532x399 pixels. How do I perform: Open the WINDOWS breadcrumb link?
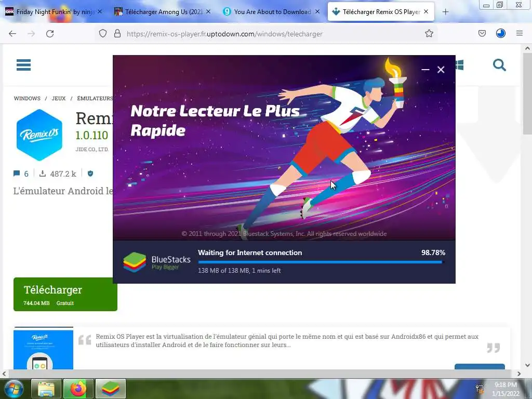pos(27,98)
